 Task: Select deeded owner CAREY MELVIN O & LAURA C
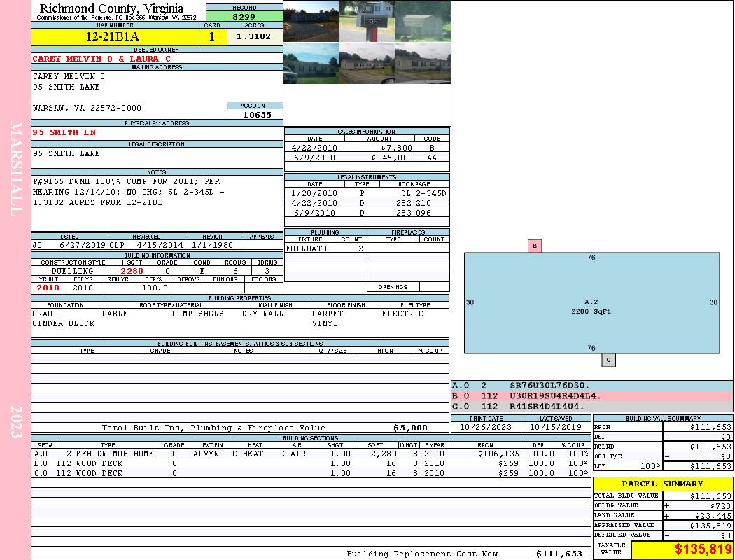[x=101, y=59]
